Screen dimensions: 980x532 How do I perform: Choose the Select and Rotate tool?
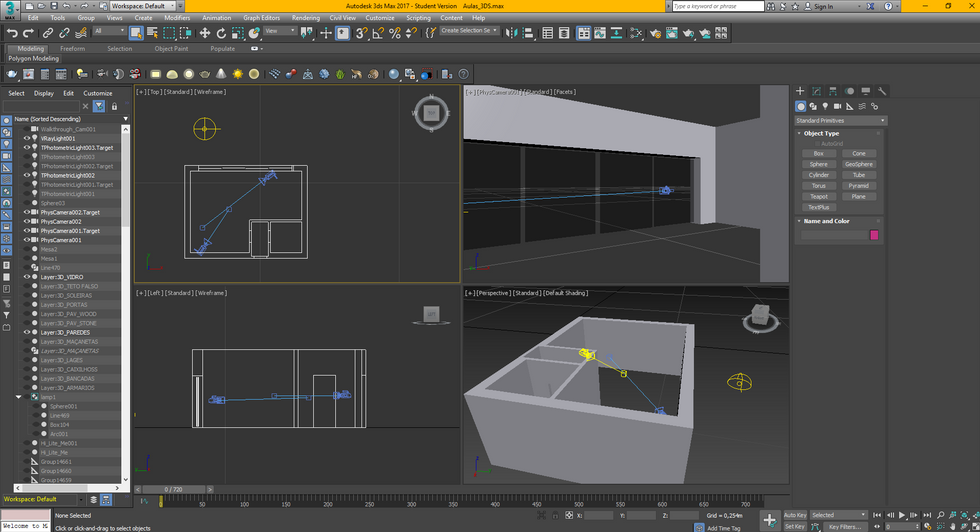click(221, 33)
